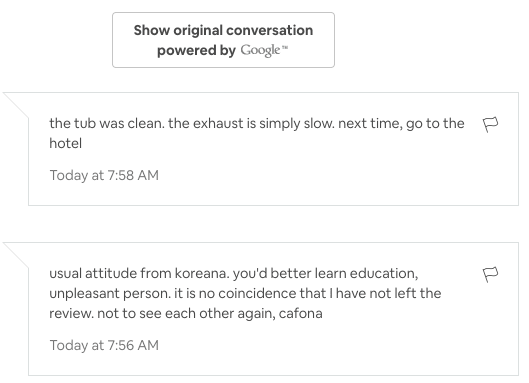Flag the message mentioning cafona
529x383 pixels.
click(x=490, y=274)
